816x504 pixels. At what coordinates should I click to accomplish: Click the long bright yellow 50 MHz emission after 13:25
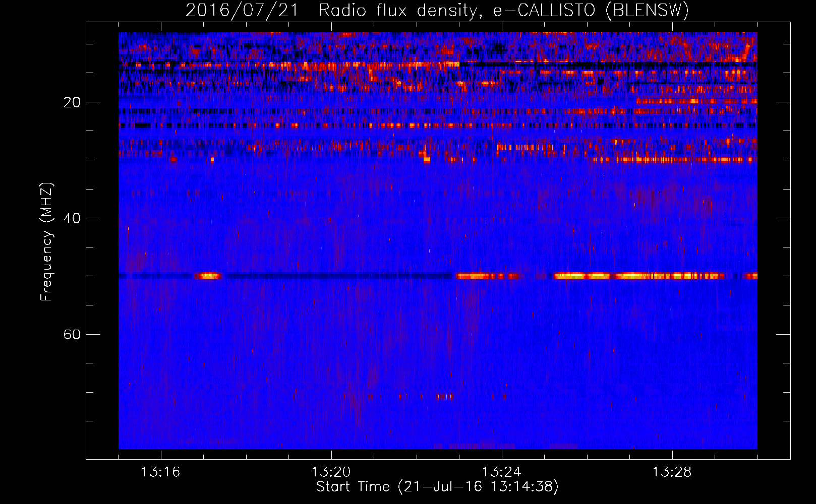639,276
